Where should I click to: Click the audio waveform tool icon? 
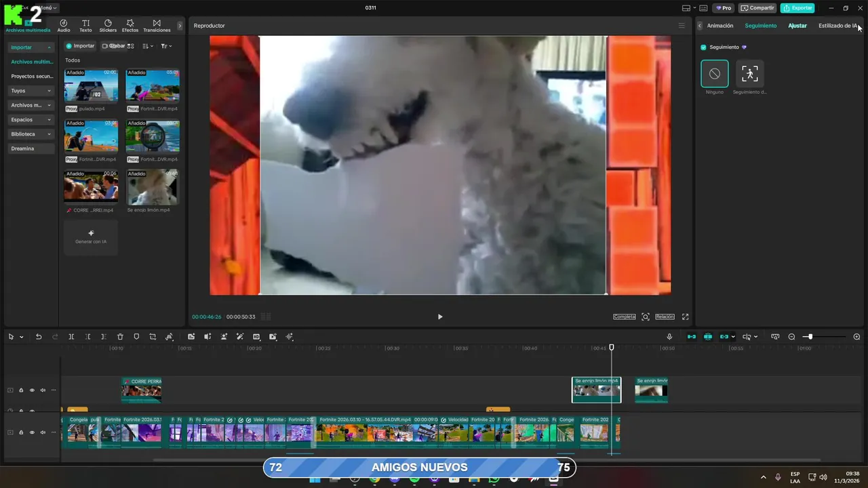[x=290, y=337]
